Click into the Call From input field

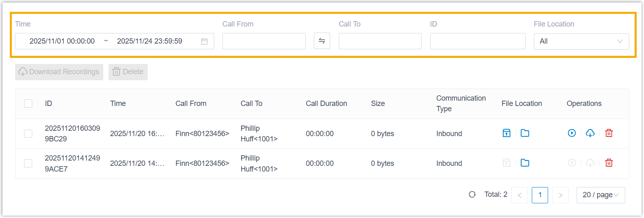(264, 41)
